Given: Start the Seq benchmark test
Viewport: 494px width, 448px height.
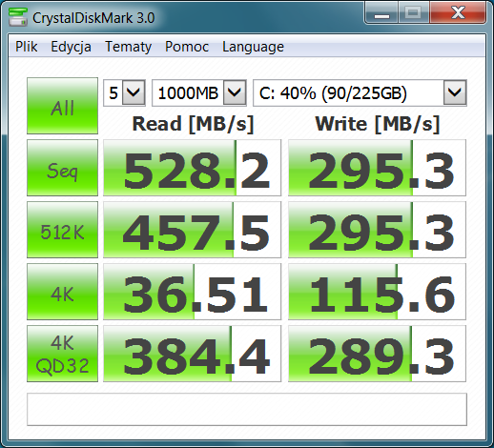Looking at the screenshot, I should tap(62, 168).
